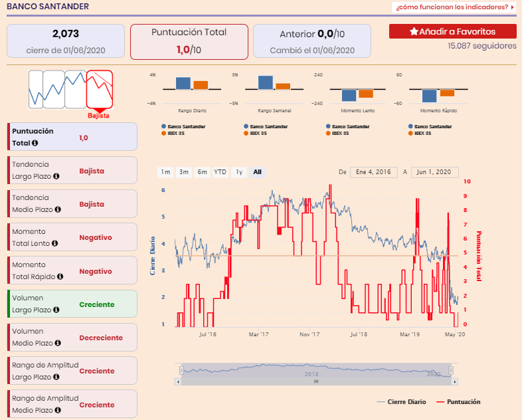
Task: Click info icon next to Puntuación Total
Action: point(35,143)
